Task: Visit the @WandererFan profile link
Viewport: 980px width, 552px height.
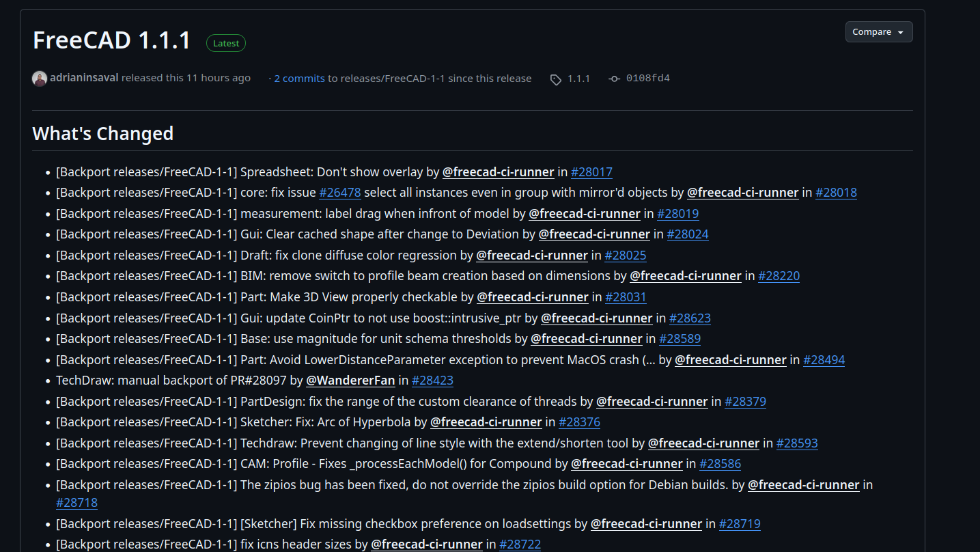Action: [x=350, y=381]
